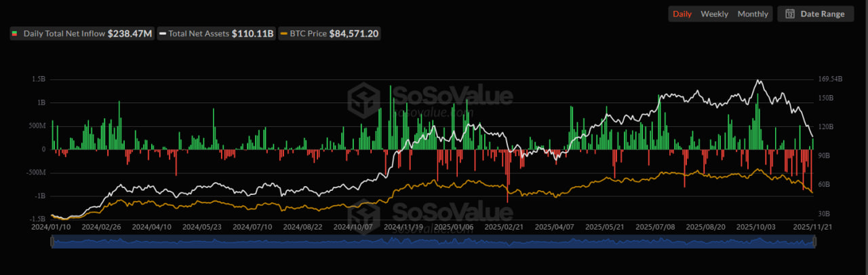
Task: Toggle the BTC Price series visibility
Action: pos(308,33)
